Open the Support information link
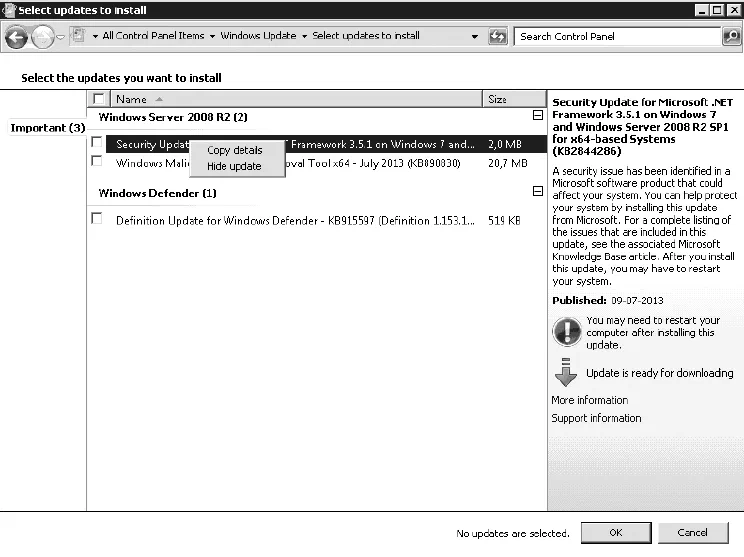This screenshot has height=557, width=744. tap(596, 418)
